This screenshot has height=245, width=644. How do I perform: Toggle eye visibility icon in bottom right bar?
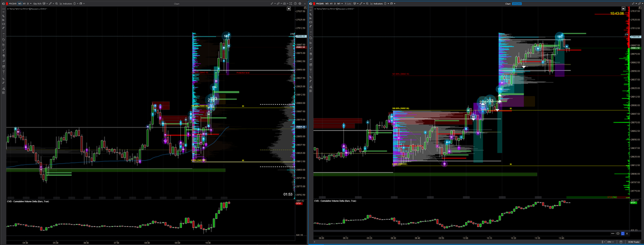pos(618,234)
